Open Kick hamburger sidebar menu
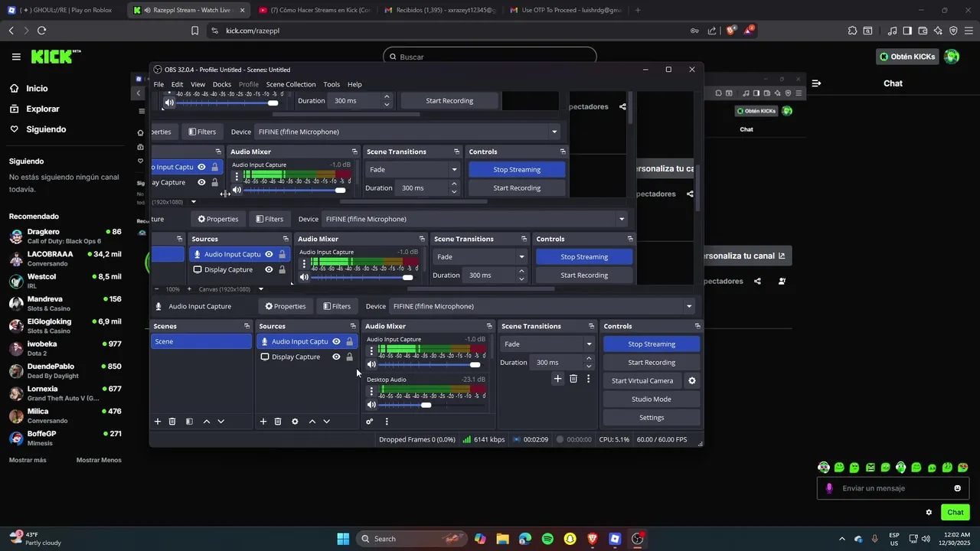The image size is (980, 551). point(16,57)
